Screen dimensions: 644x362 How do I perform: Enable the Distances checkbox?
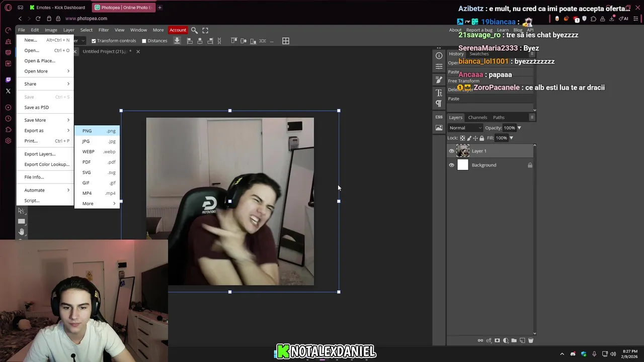(144, 41)
